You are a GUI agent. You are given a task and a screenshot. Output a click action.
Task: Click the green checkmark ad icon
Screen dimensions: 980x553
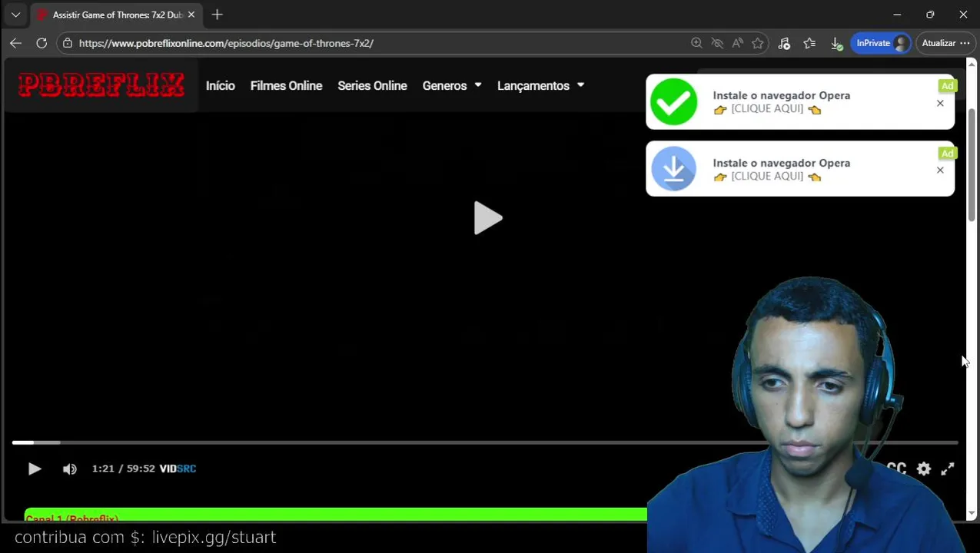pos(674,101)
